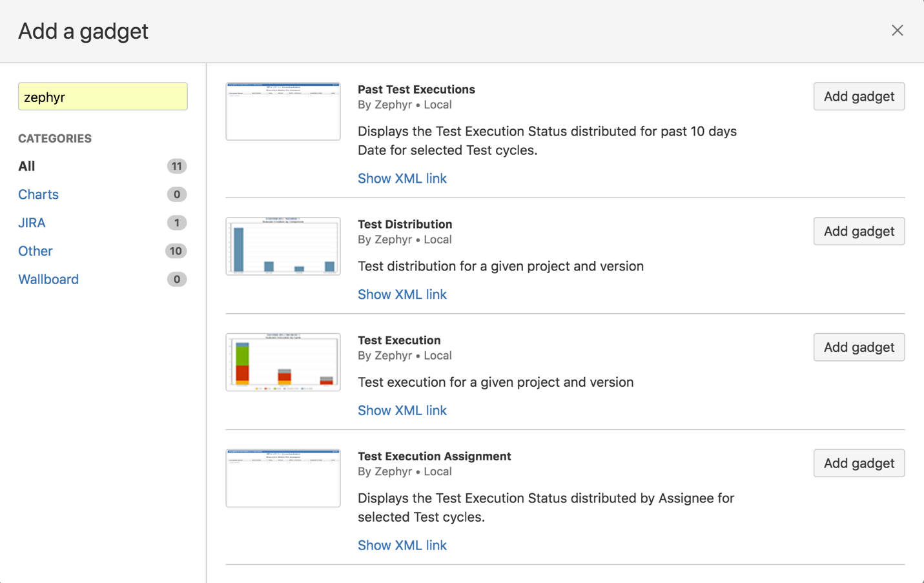Image resolution: width=924 pixels, height=583 pixels.
Task: Select the All category
Action: coord(26,167)
